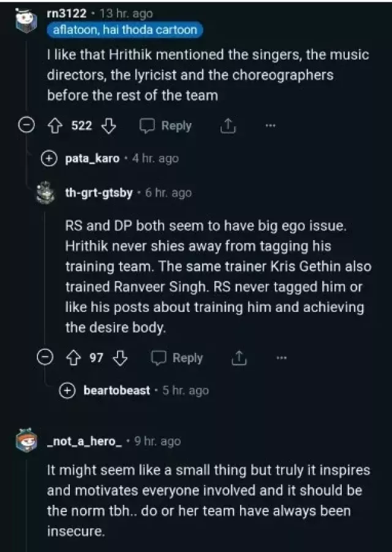Viewport: 392px width, 552px height.
Task: Downvote rn3122's comment about Hrithik
Action: (x=108, y=126)
